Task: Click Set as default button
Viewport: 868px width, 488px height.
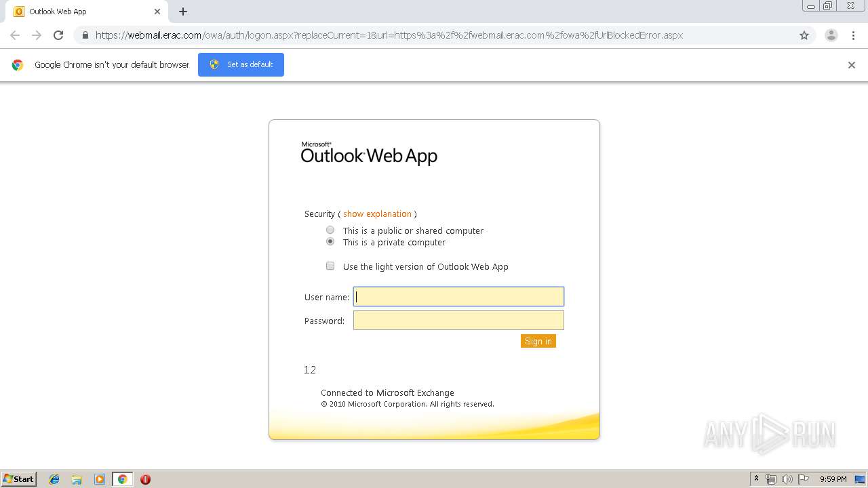Action: (x=241, y=64)
